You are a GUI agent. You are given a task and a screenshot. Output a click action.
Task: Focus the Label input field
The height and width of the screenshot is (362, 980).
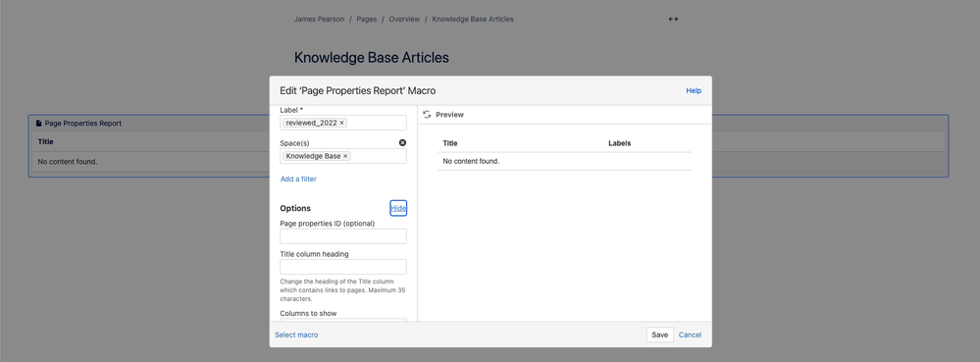click(x=343, y=124)
